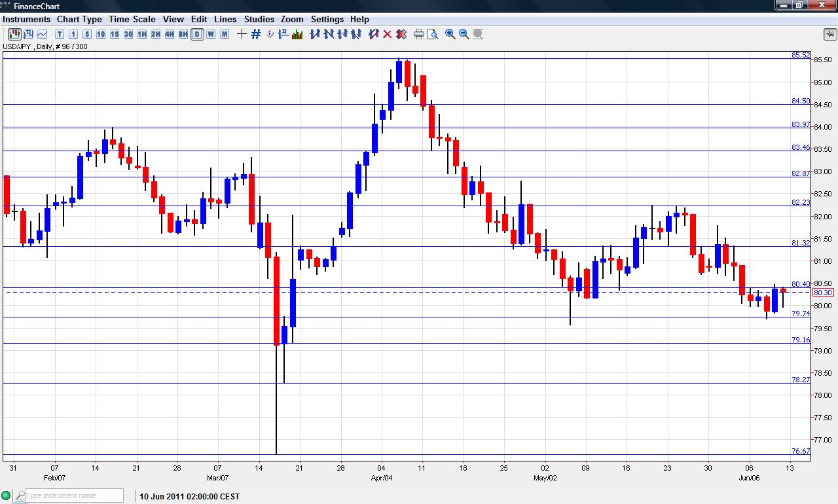Screen dimensions: 838x504
Task: Select the 15-minute time scale
Action: 115,34
